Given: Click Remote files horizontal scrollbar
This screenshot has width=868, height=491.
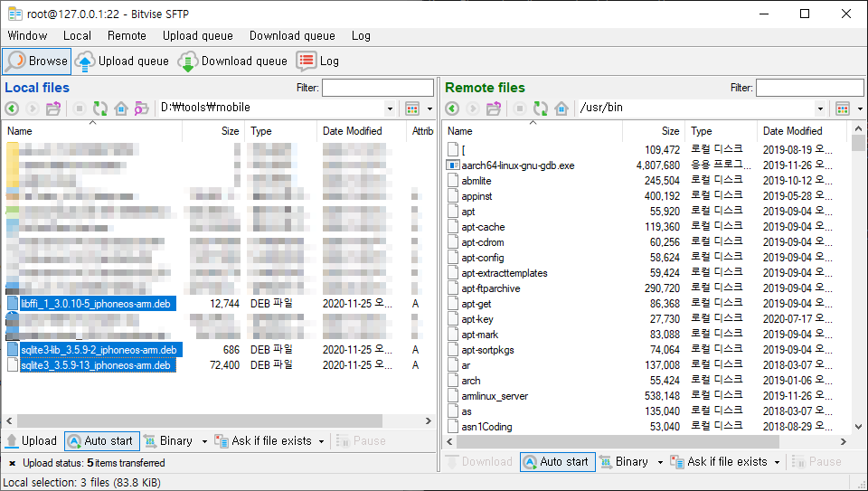Looking at the screenshot, I should (618, 442).
